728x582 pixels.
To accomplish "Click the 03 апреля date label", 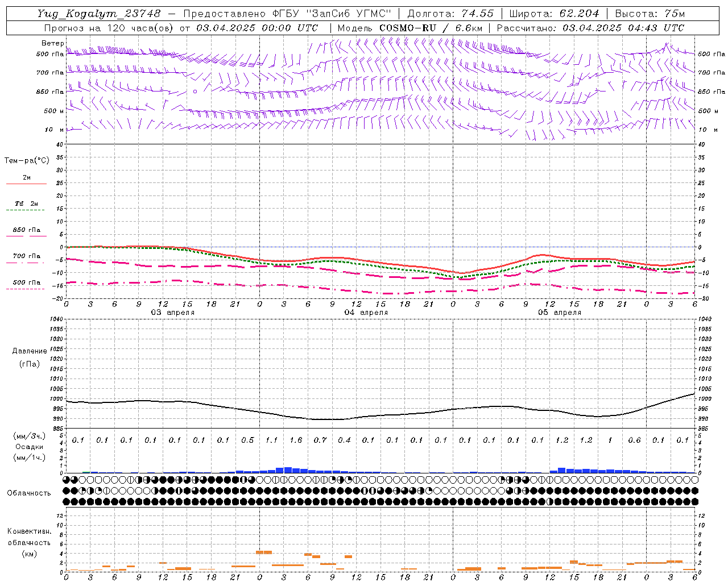I will pos(173,313).
